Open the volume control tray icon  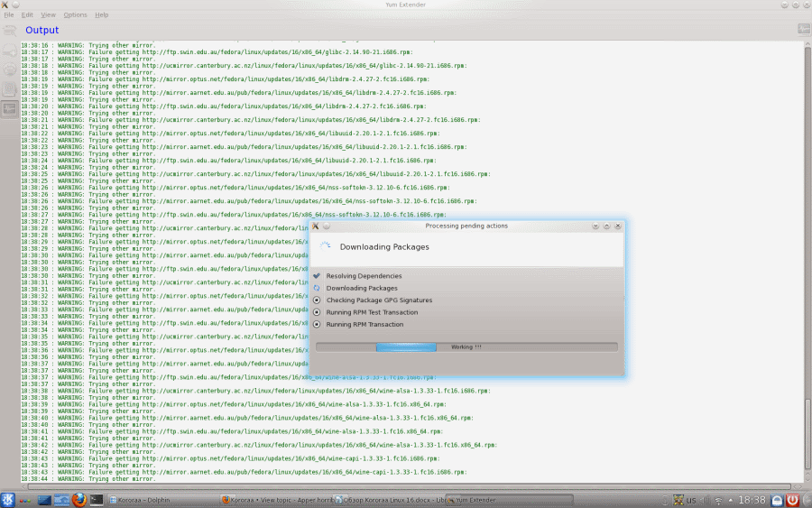[705, 500]
